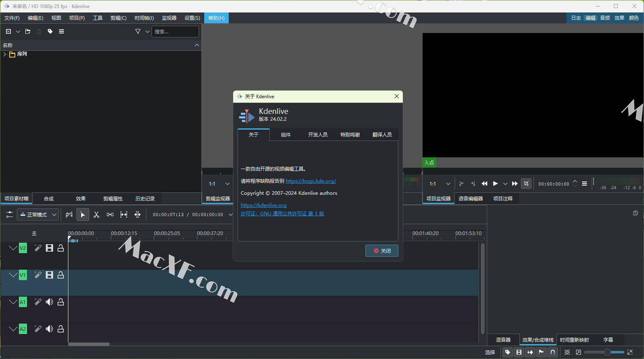This screenshot has height=359, width=644.
Task: Open play options dropdown in project monitor
Action: tap(505, 184)
